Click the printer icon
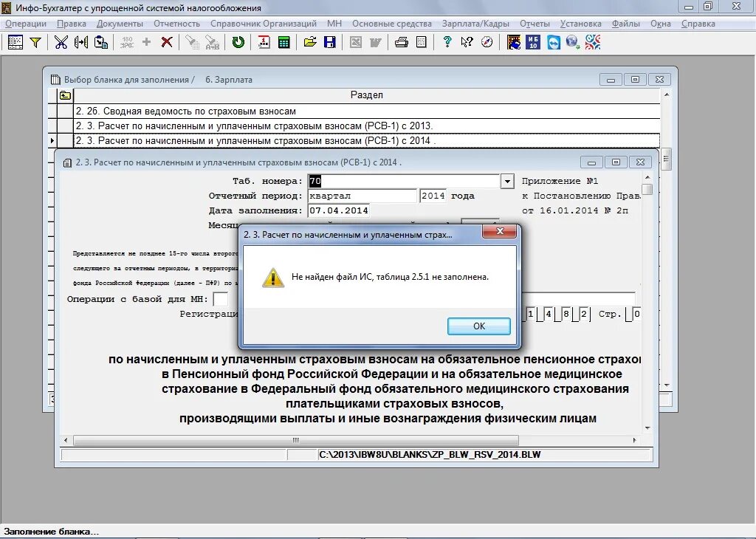 pos(401,42)
